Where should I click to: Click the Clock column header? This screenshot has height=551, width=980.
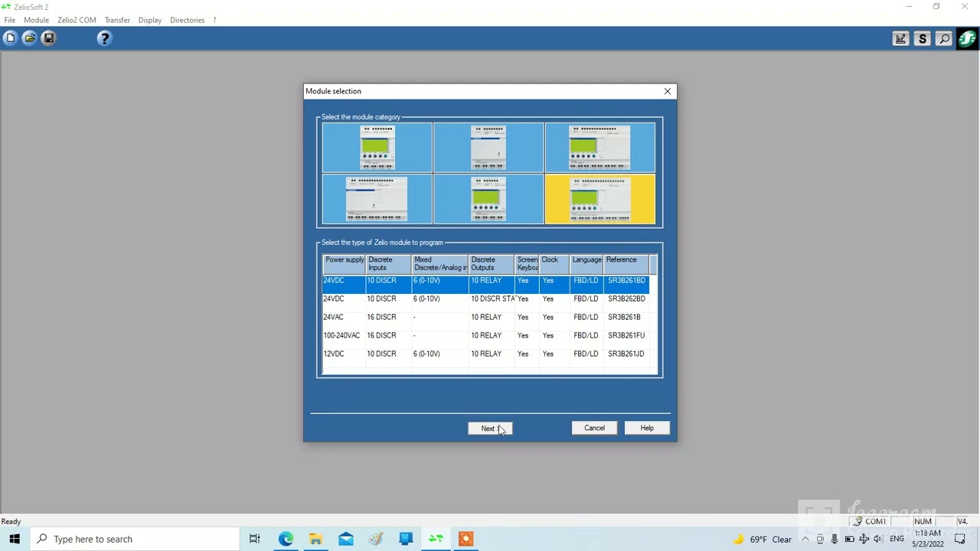pyautogui.click(x=554, y=264)
